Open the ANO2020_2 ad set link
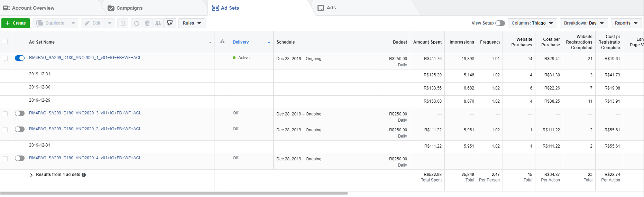Image resolution: width=644 pixels, height=197 pixels. tap(85, 129)
